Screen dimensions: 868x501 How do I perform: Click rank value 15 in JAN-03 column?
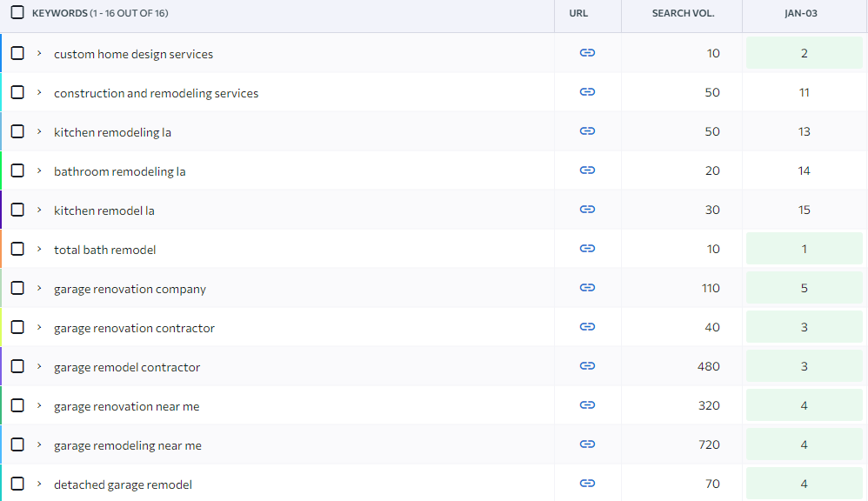805,210
